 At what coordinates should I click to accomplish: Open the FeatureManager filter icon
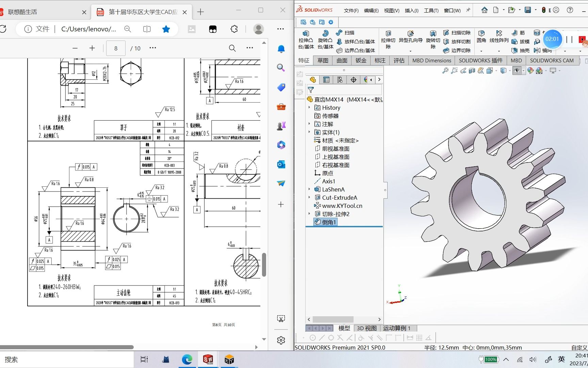[311, 90]
